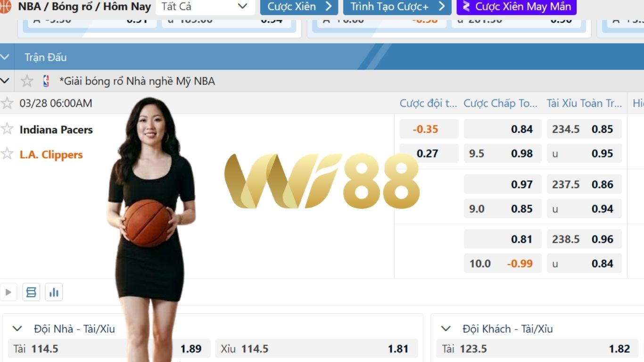This screenshot has height=362, width=644.
Task: Select over 238.5 odds 0.96
Action: pos(584,239)
